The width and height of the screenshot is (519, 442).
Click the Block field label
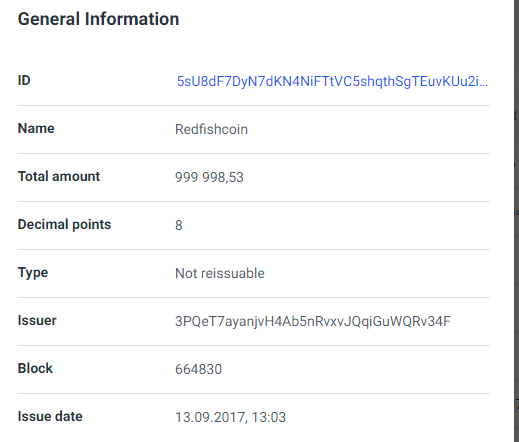(x=35, y=368)
